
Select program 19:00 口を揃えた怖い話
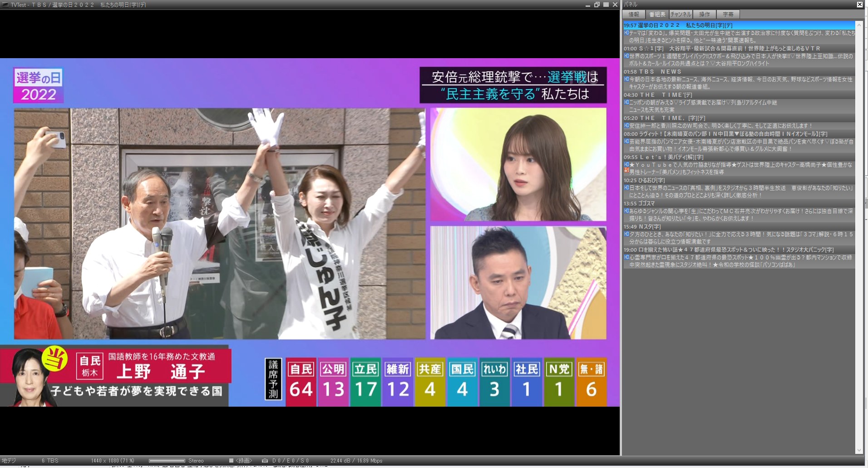pos(739,250)
